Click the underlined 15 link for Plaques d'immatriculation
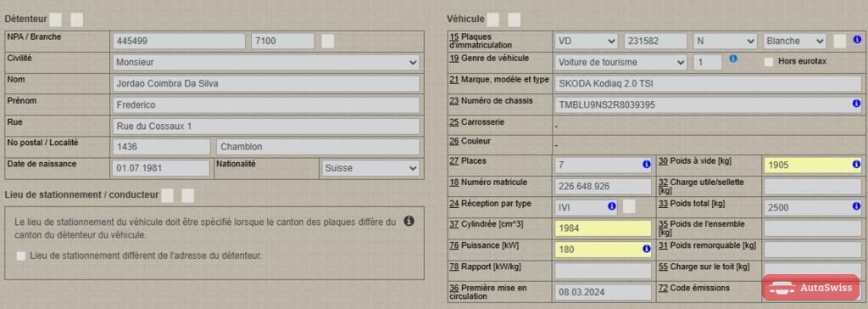 [x=454, y=37]
